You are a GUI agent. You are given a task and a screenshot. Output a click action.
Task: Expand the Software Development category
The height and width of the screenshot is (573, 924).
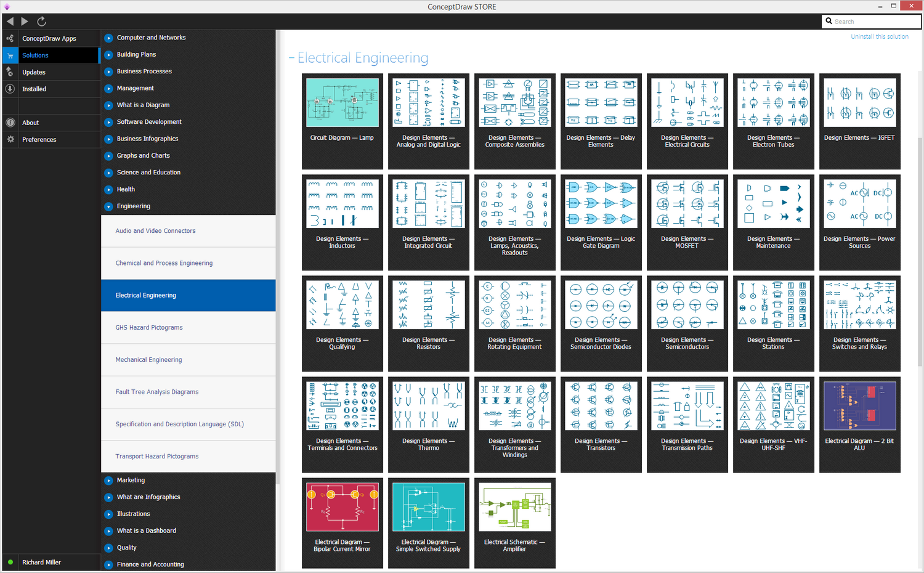(108, 122)
